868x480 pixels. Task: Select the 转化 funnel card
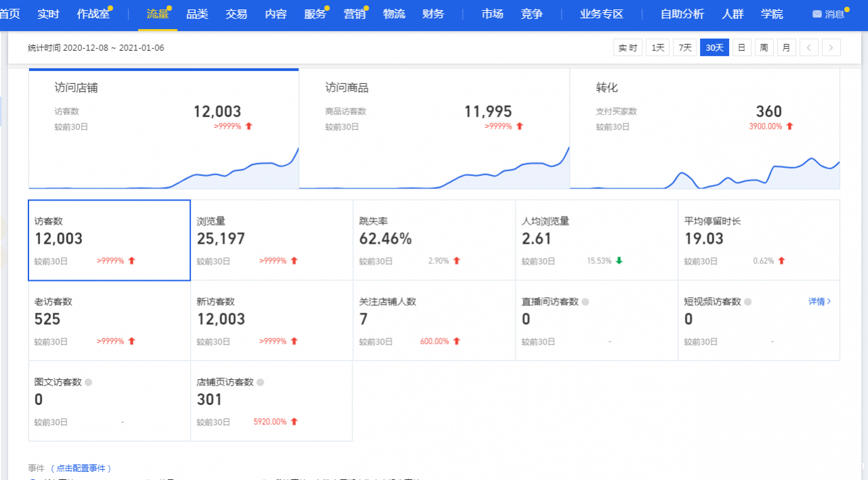click(x=705, y=129)
